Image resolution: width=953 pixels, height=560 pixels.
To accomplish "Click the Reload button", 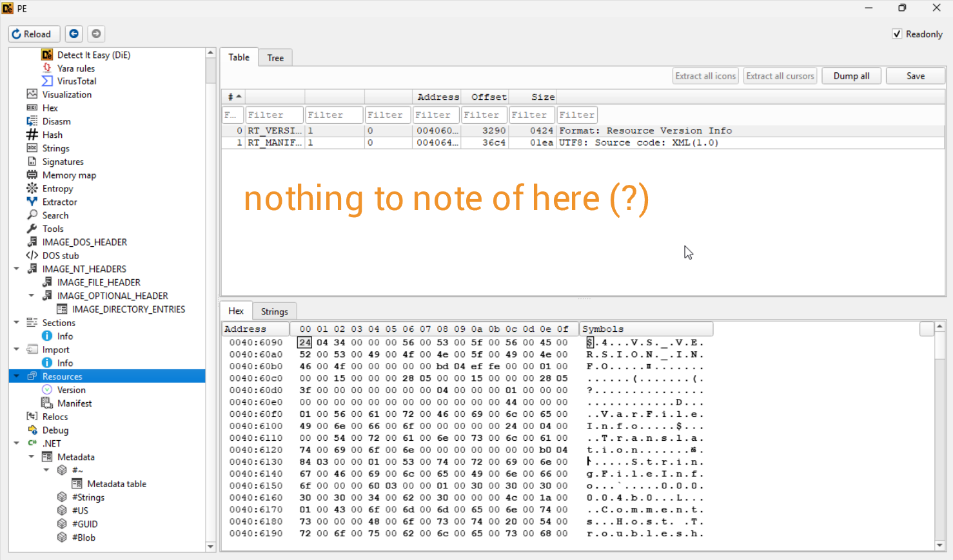I will 34,34.
